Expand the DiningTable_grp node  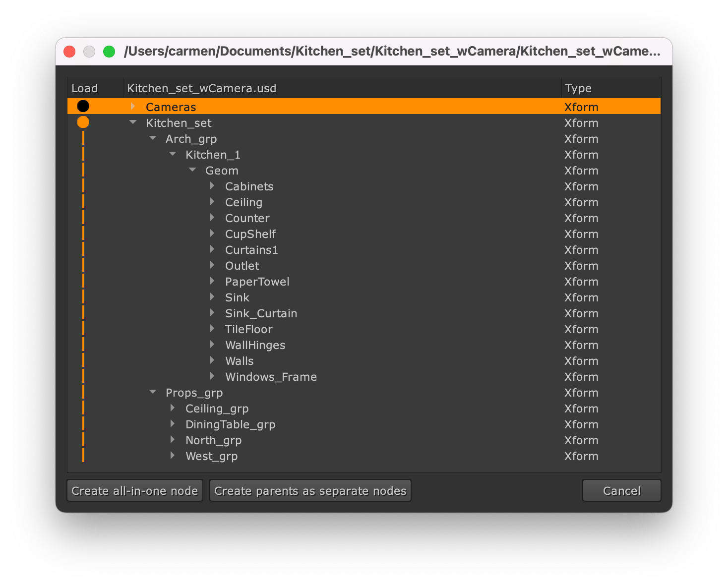[172, 424]
